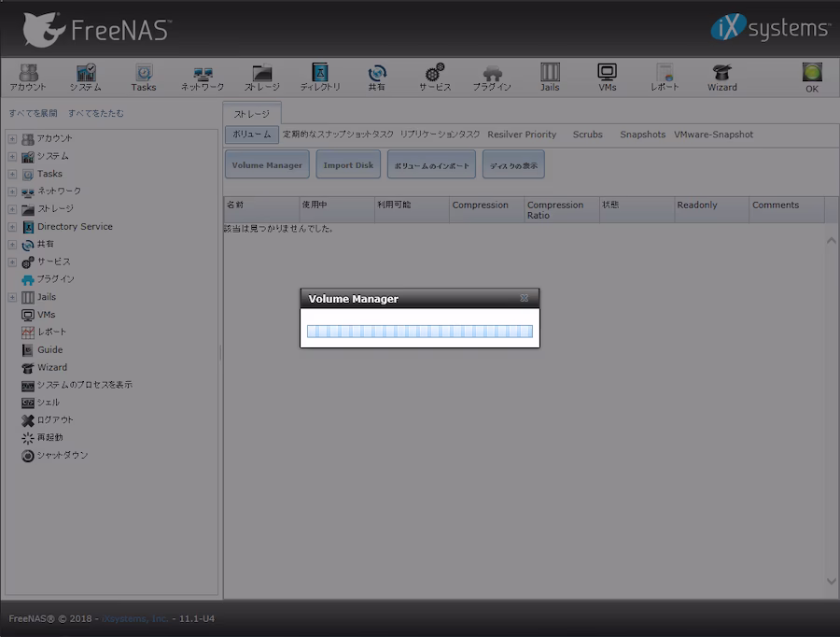The image size is (840, 637).
Task: Click the Volume Manager button
Action: point(267,165)
